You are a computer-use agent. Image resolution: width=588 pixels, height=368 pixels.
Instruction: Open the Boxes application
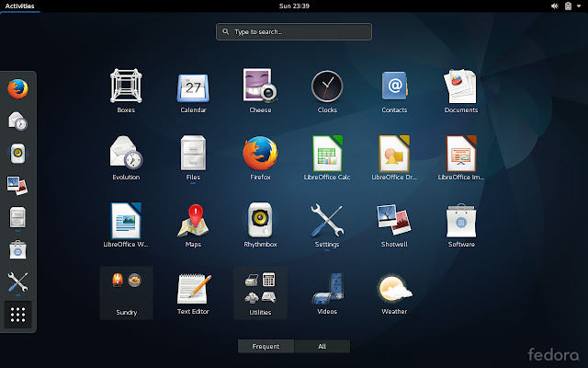pos(126,90)
